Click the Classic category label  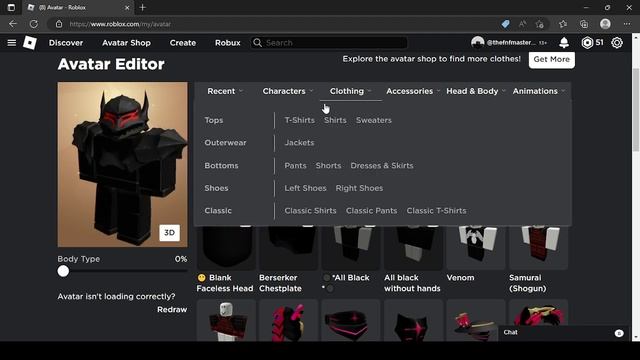click(x=218, y=211)
